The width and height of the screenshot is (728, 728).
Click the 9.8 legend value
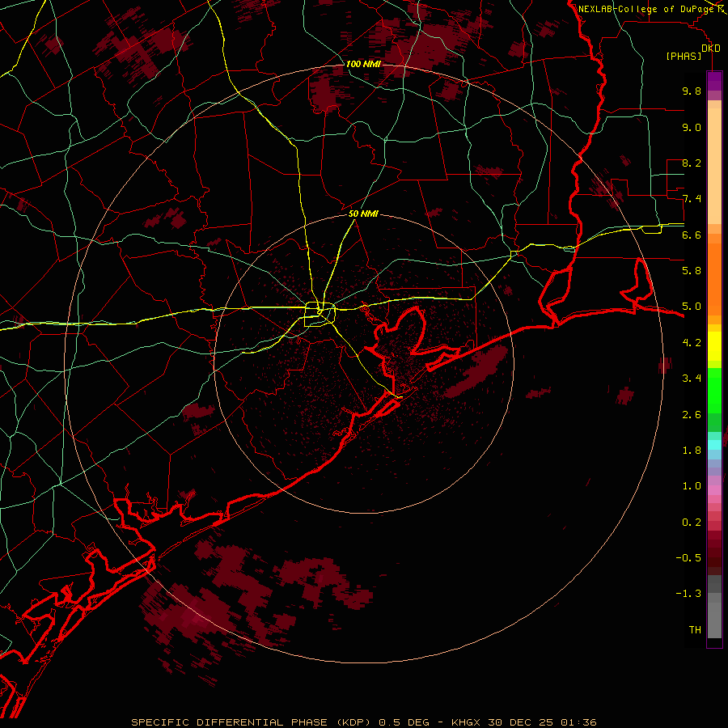point(692,91)
